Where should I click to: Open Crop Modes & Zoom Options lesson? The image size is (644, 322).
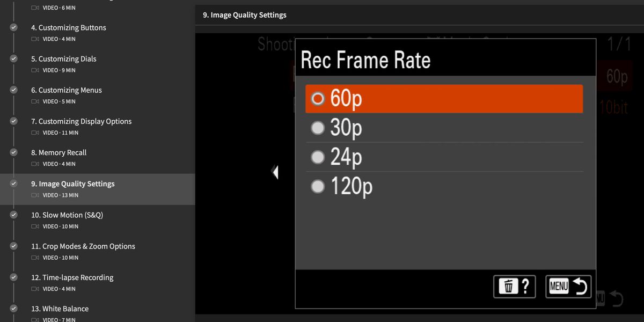tap(83, 246)
